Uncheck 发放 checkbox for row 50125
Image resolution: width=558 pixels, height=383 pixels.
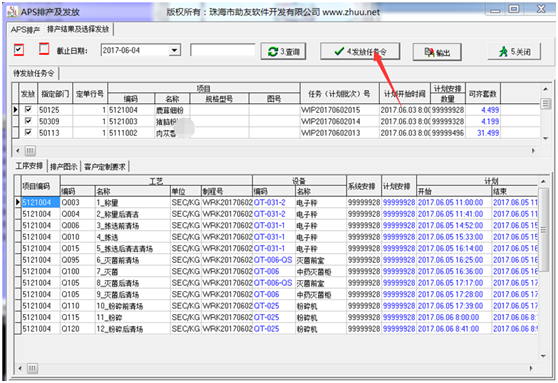(28, 110)
